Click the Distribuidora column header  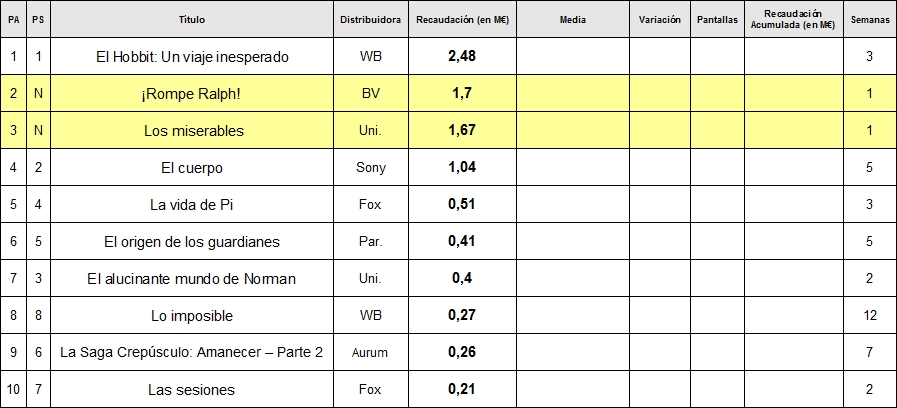(370, 19)
